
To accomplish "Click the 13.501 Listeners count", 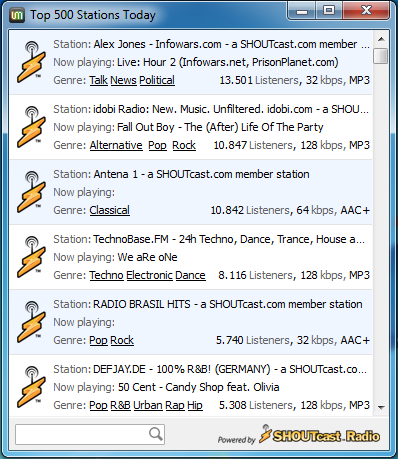I will [259, 80].
